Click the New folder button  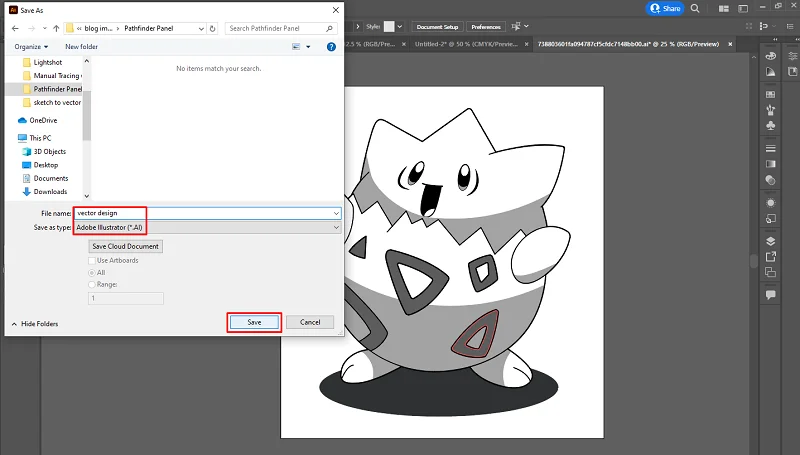(81, 47)
